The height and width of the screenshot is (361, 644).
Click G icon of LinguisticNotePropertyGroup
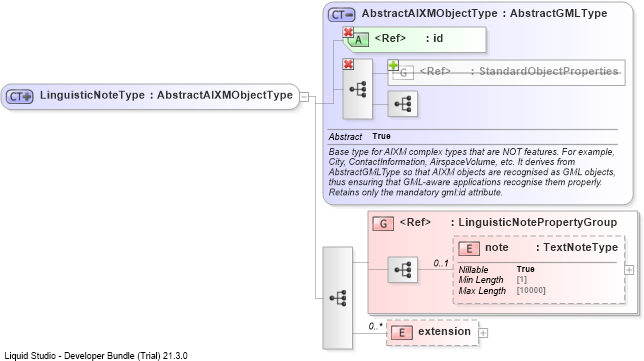pos(383,223)
